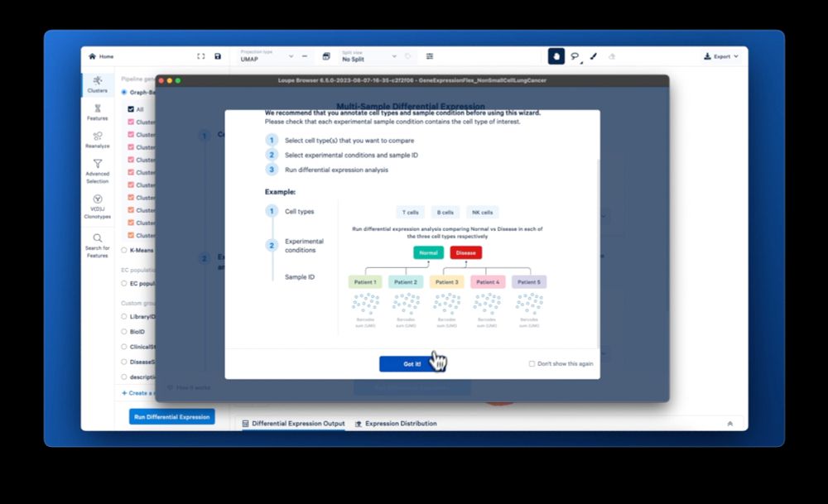Viewport: 828px width, 504px height.
Task: Click the Got it! button
Action: point(412,363)
